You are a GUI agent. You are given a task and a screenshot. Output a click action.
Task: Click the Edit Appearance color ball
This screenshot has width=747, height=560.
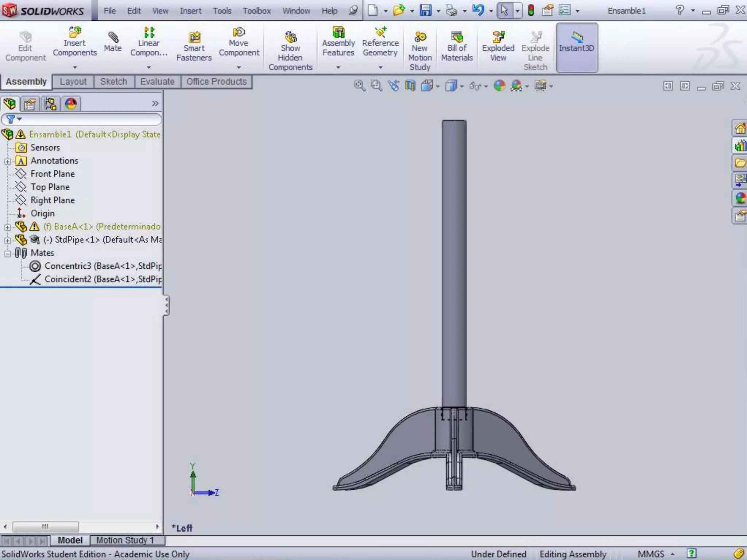click(x=499, y=86)
